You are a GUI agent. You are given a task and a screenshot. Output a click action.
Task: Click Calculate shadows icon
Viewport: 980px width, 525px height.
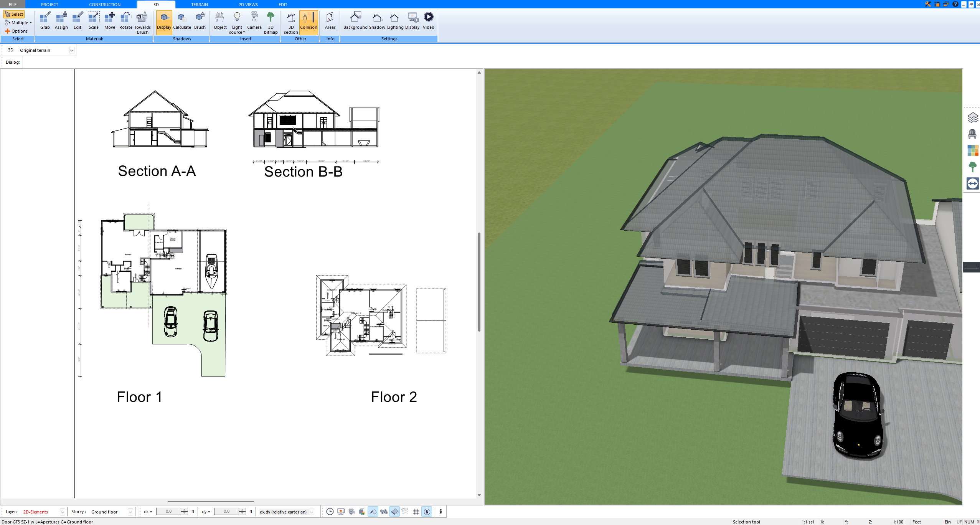[x=182, y=21]
